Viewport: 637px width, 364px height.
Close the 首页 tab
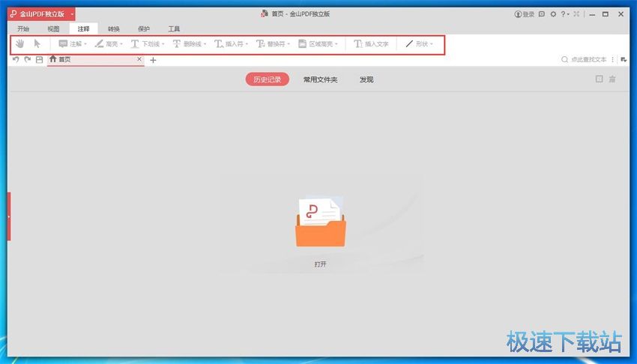[139, 59]
